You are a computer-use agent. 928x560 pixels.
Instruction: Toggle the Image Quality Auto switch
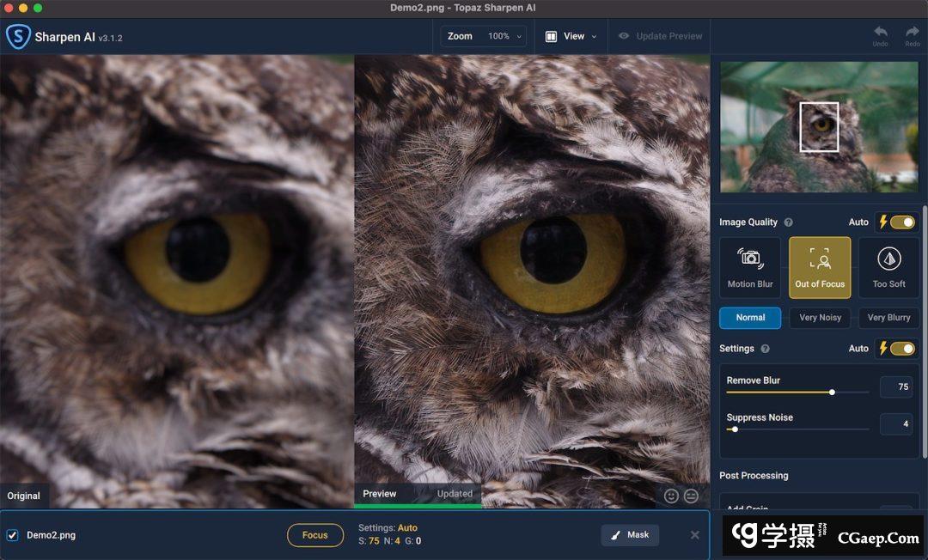point(901,222)
